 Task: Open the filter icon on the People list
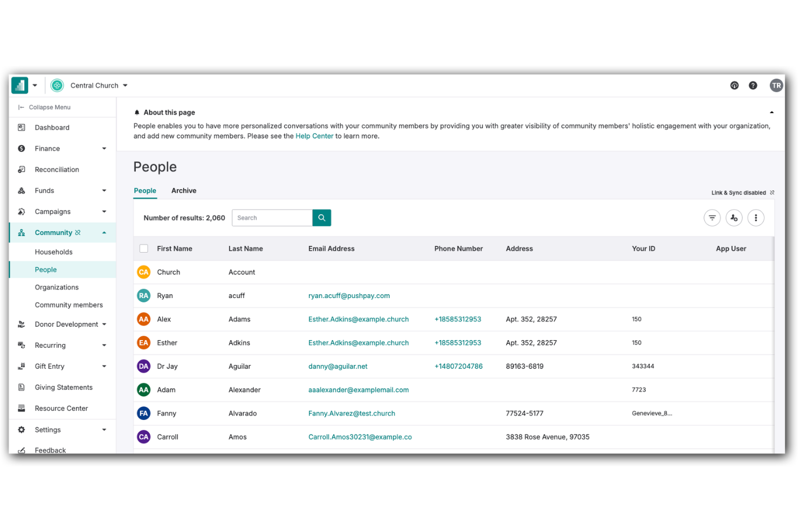coord(712,218)
